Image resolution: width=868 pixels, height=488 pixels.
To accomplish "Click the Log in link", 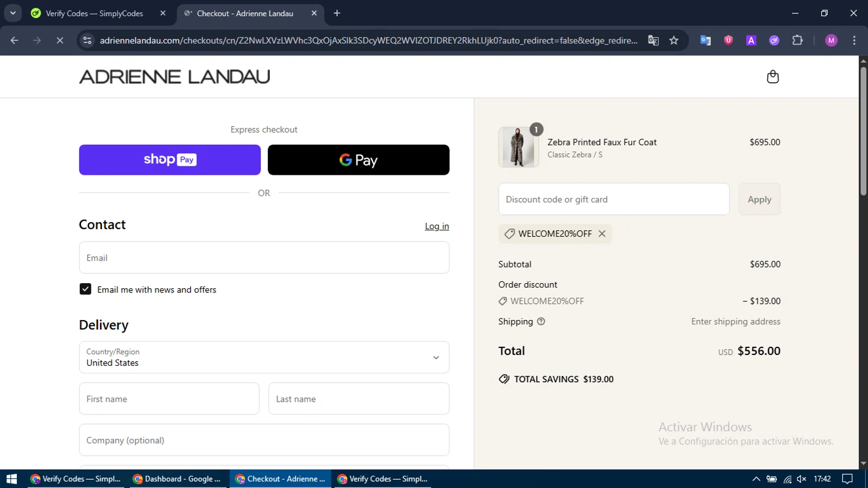I will 437,226.
